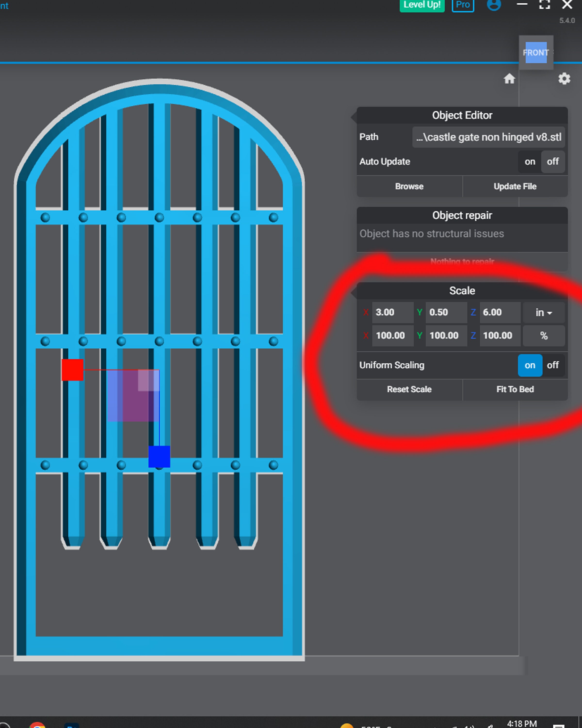Click Update File for the STL
Viewport: 582px width, 728px height.
515,186
